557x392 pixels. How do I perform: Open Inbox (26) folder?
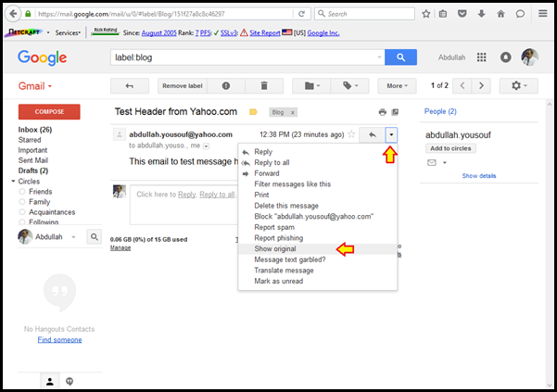[x=35, y=130]
